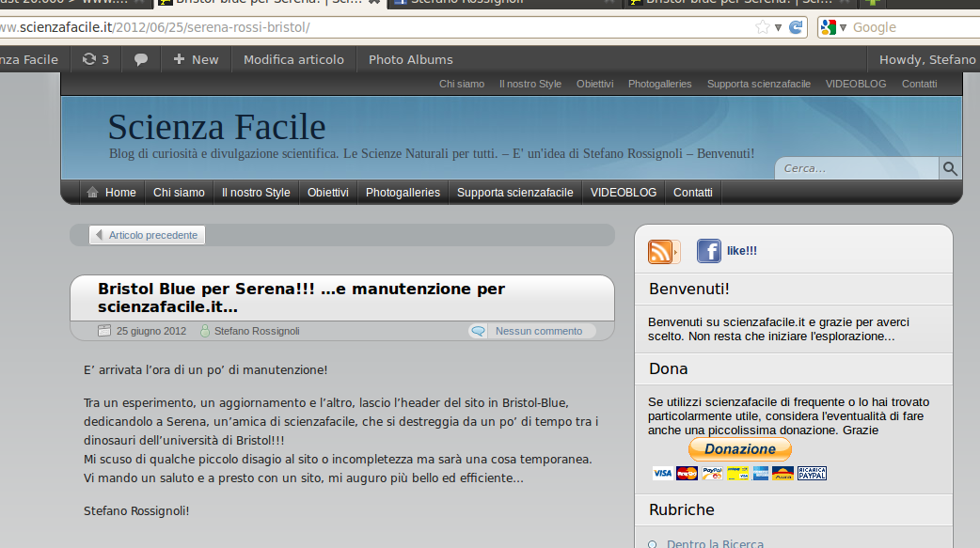The width and height of the screenshot is (980, 548).
Task: Open the Howdy, Stefano account menu
Action: click(x=927, y=59)
